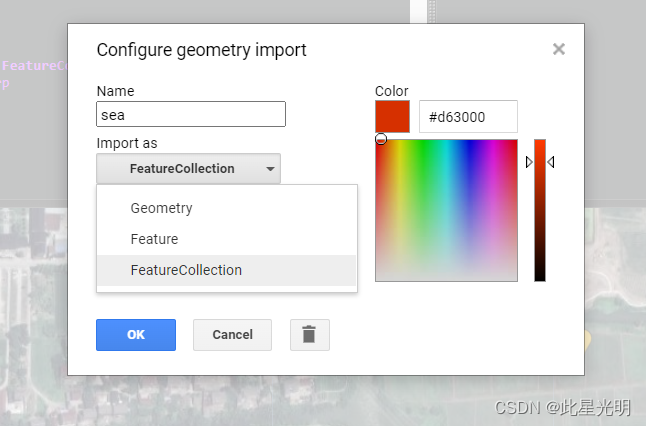Click the left hue slider arrow
Viewport: 646px width, 426px height.
click(529, 162)
